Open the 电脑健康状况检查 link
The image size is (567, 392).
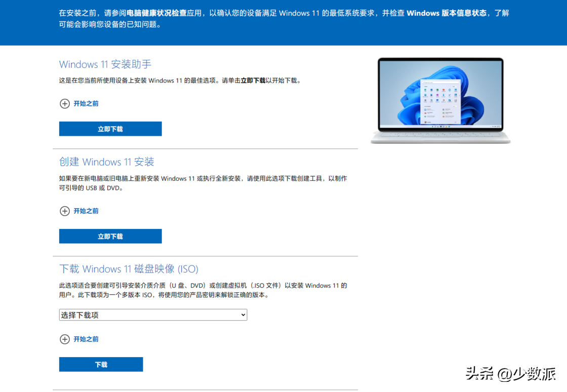[157, 13]
